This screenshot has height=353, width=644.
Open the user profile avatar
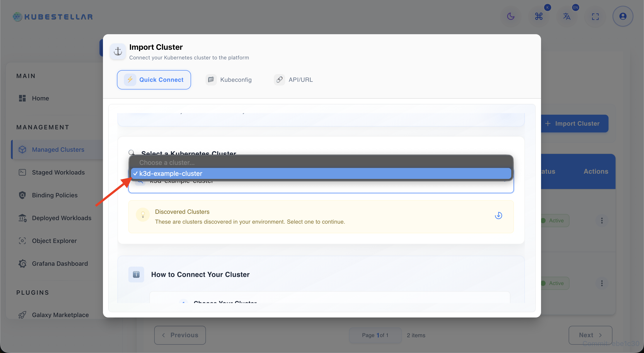[623, 16]
